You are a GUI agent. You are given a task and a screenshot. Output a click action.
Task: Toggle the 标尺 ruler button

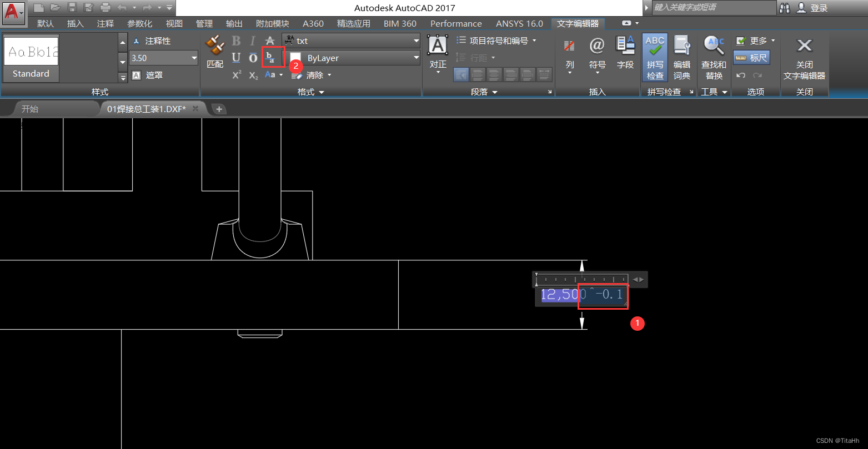751,58
